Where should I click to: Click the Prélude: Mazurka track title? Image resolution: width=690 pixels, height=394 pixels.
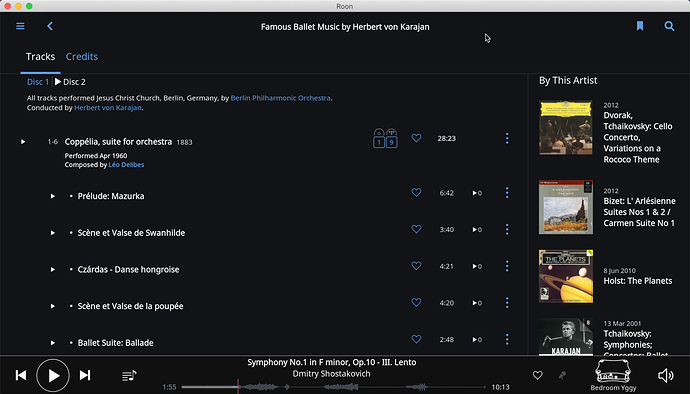(111, 196)
